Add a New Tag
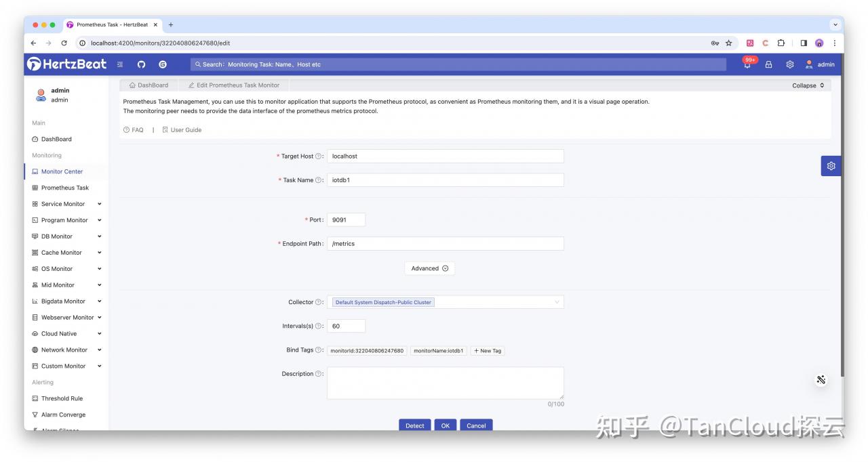Viewport: 868px width, 462px height. pyautogui.click(x=488, y=351)
